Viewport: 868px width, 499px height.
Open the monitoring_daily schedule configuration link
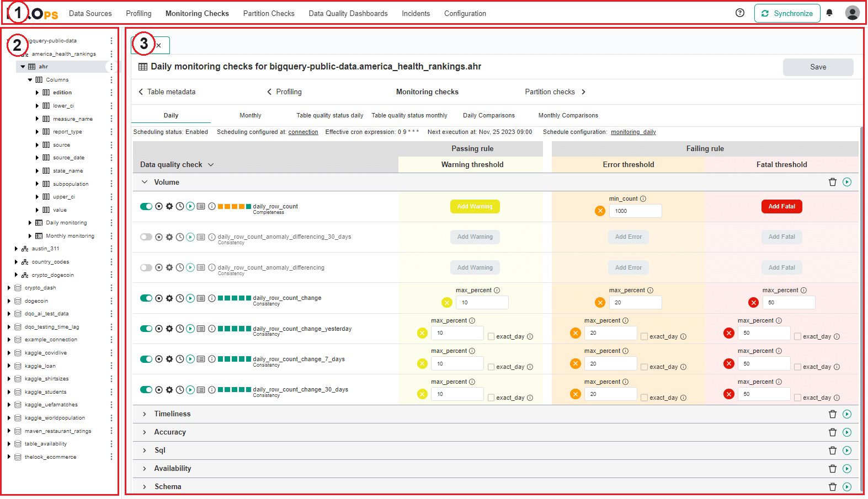633,132
